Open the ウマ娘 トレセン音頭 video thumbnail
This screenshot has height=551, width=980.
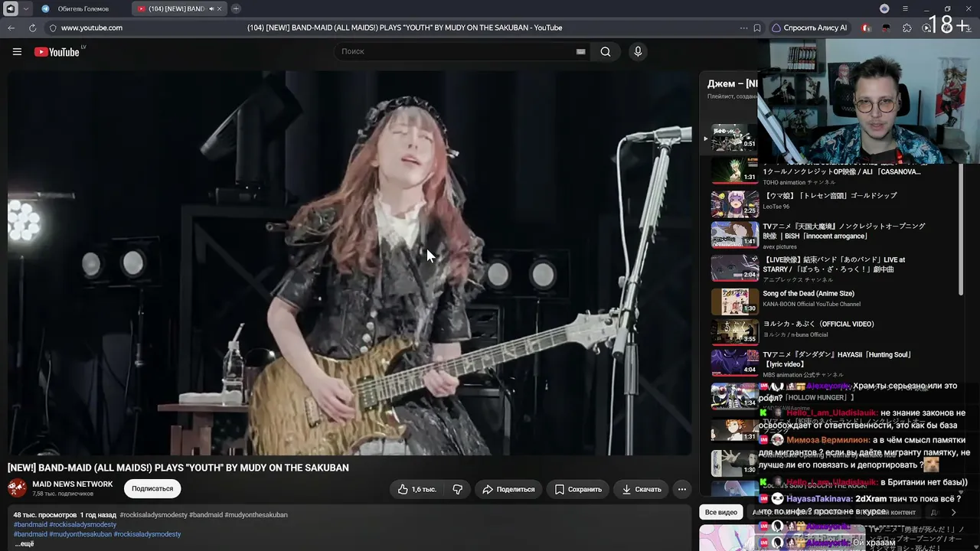pyautogui.click(x=734, y=204)
